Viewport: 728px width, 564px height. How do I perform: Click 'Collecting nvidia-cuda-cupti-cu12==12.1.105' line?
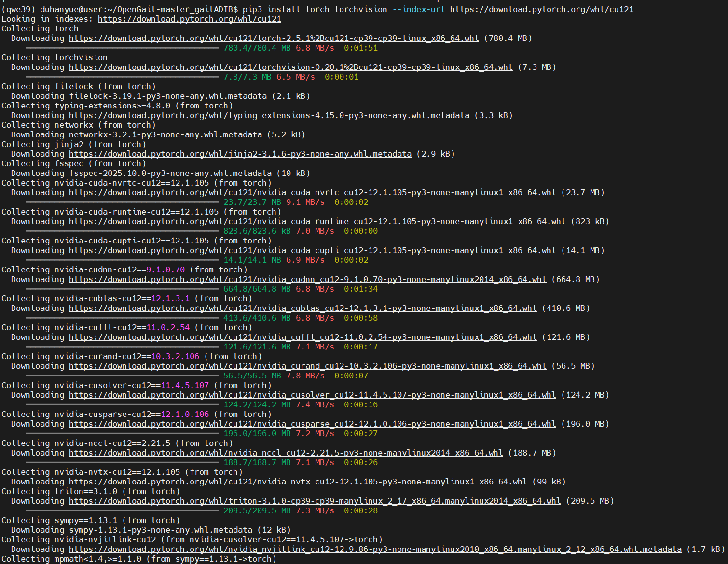pos(136,241)
